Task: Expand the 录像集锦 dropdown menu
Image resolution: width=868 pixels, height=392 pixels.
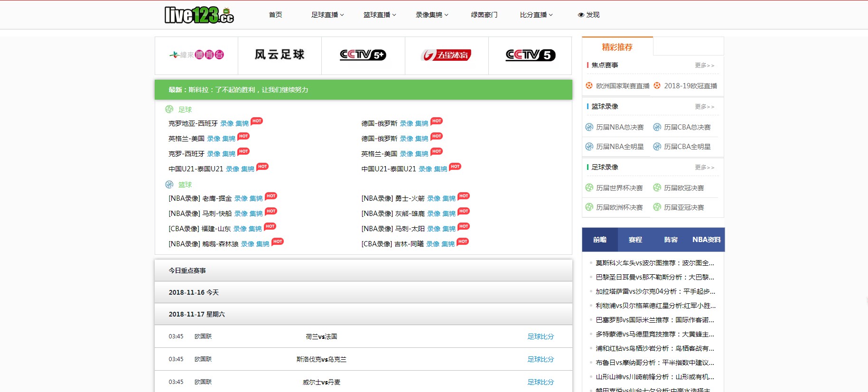Action: click(x=432, y=15)
